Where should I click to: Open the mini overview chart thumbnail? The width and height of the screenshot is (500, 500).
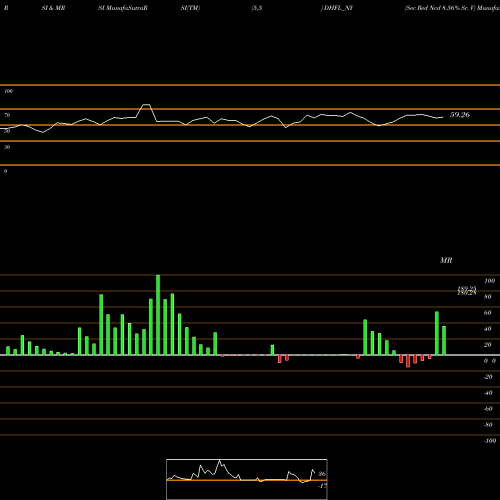coord(247,479)
